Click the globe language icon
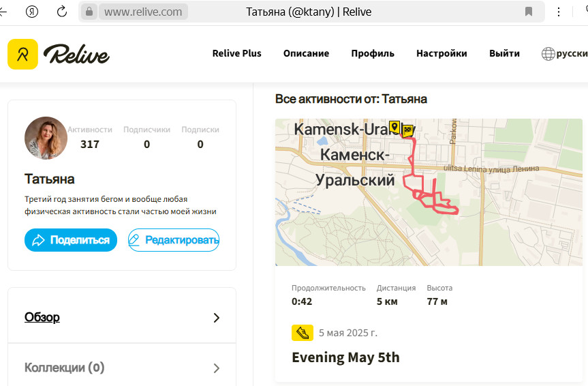Screen dimensions: 588x386 548,54
